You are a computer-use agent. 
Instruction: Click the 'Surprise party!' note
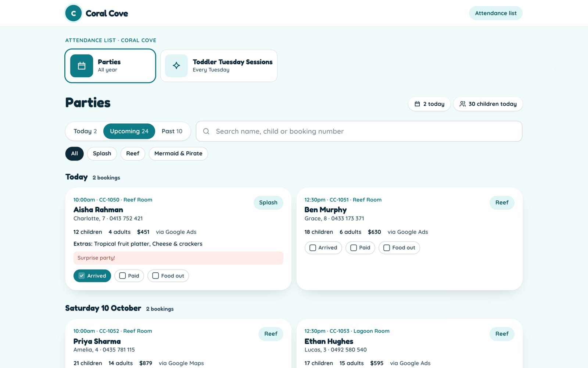tap(178, 258)
